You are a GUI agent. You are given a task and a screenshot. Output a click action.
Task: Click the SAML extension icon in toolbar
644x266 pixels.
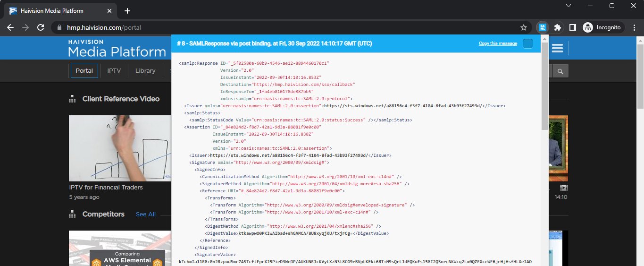[x=543, y=27]
